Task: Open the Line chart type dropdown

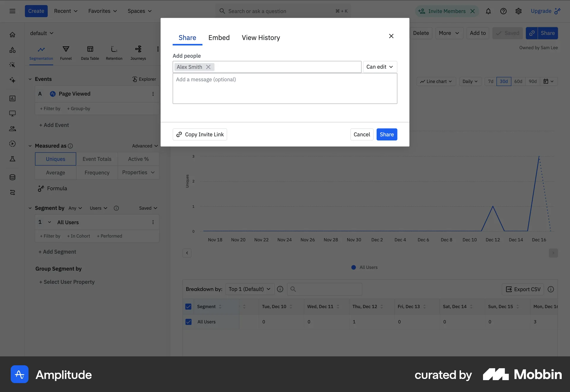Action: click(x=436, y=81)
